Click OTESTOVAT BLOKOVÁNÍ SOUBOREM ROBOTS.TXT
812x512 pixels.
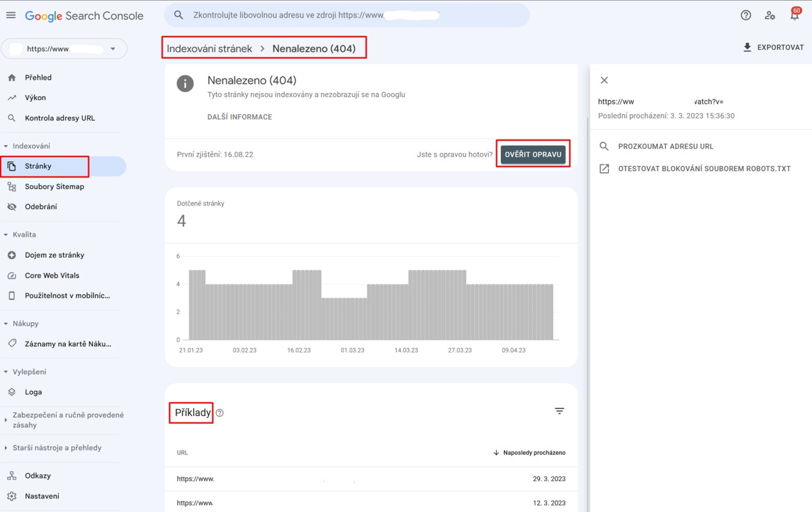click(704, 168)
